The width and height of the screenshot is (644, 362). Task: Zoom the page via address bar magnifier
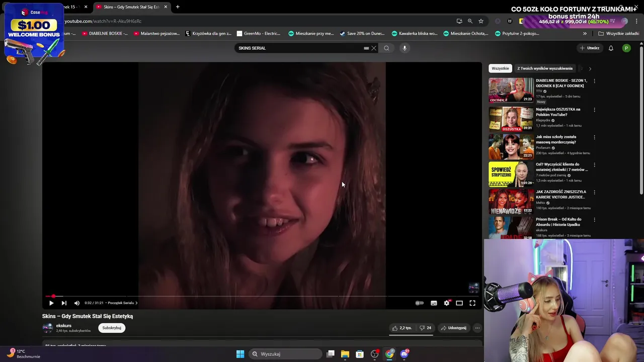tap(470, 21)
